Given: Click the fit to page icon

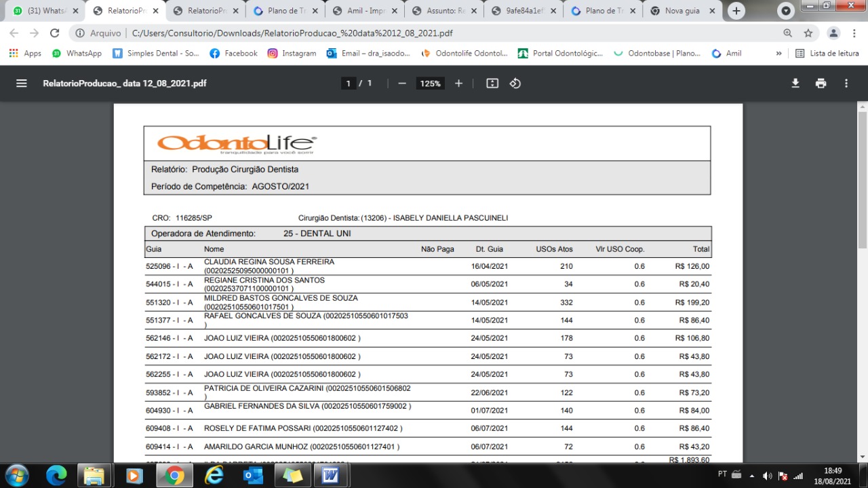Looking at the screenshot, I should click(x=492, y=83).
